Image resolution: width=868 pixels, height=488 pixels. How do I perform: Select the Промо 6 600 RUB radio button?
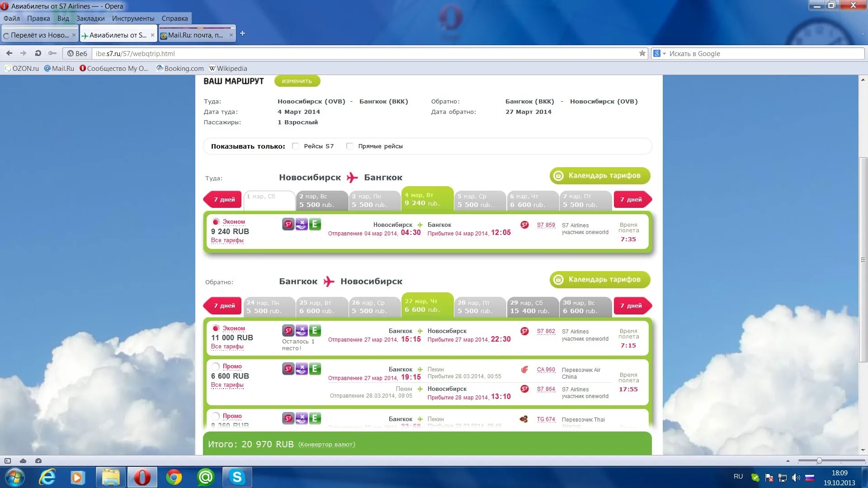pos(216,366)
